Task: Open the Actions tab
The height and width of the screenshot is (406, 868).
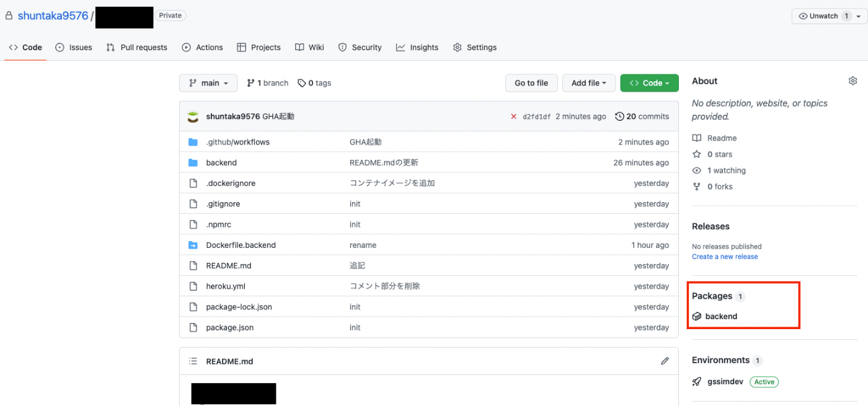Action: (x=202, y=47)
